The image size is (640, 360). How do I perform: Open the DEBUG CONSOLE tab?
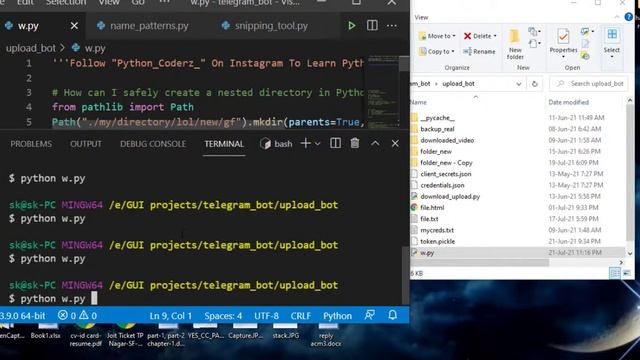point(153,144)
